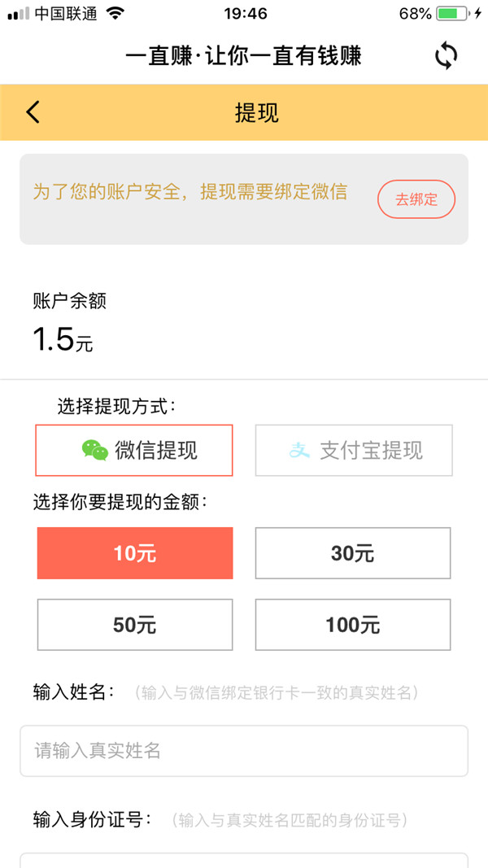Tap the 提现 page title

point(256,112)
